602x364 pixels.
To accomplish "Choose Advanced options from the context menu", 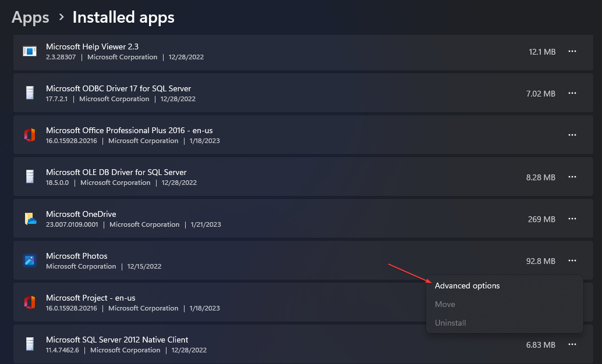I will click(467, 286).
